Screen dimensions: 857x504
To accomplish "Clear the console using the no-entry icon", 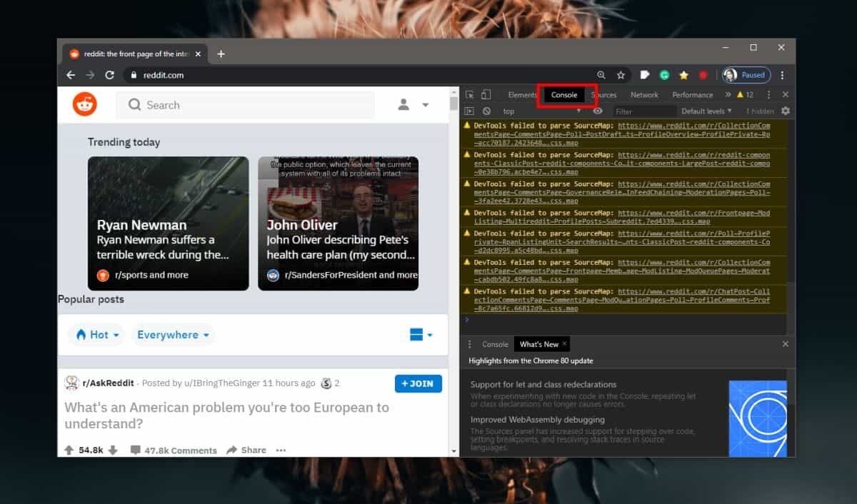I will click(x=486, y=111).
